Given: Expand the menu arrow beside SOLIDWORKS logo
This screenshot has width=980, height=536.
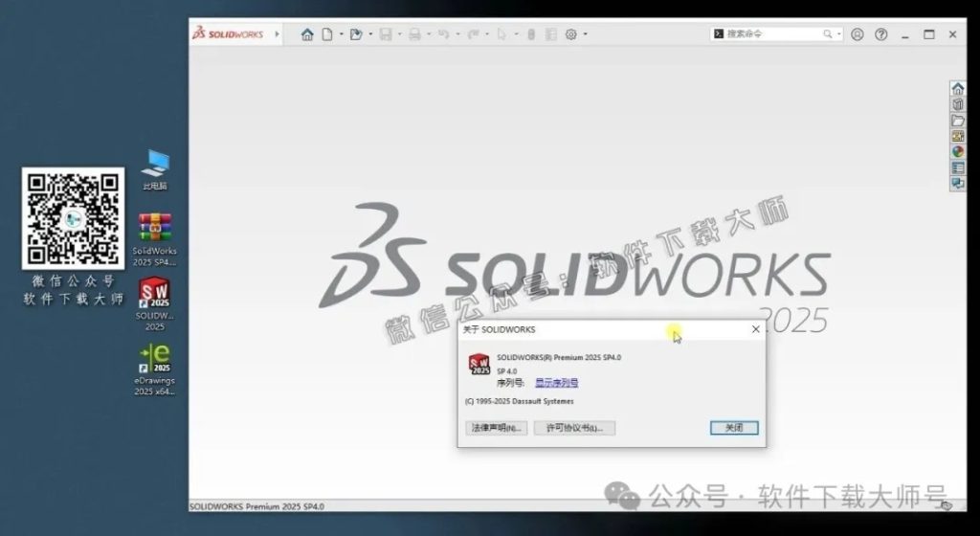Looking at the screenshot, I should (277, 34).
